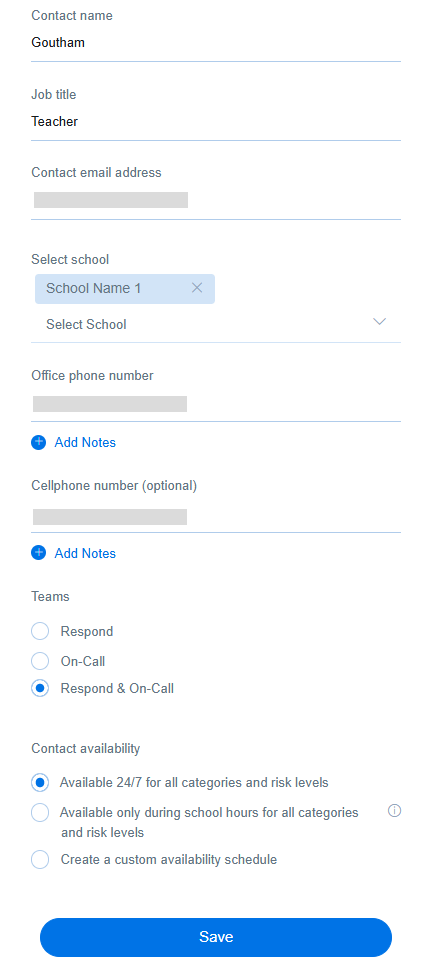The height and width of the screenshot is (965, 434).
Task: Click the Office phone number field
Action: pyautogui.click(x=216, y=404)
